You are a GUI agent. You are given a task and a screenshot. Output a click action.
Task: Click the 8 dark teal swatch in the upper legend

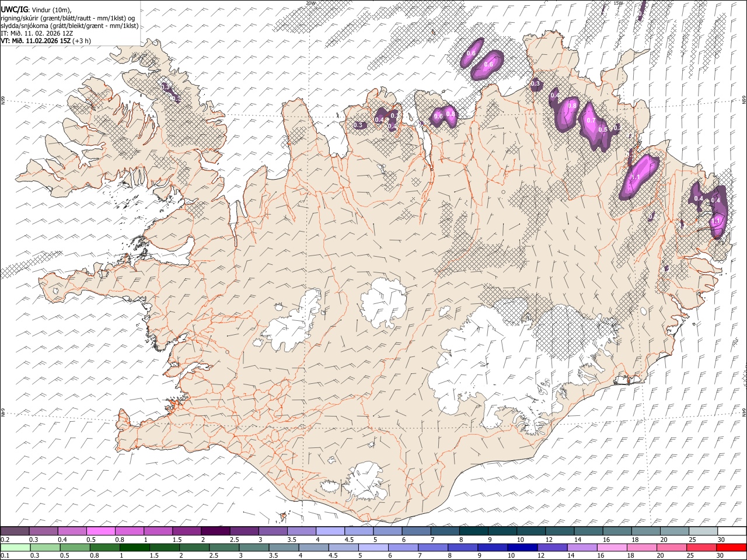click(473, 531)
